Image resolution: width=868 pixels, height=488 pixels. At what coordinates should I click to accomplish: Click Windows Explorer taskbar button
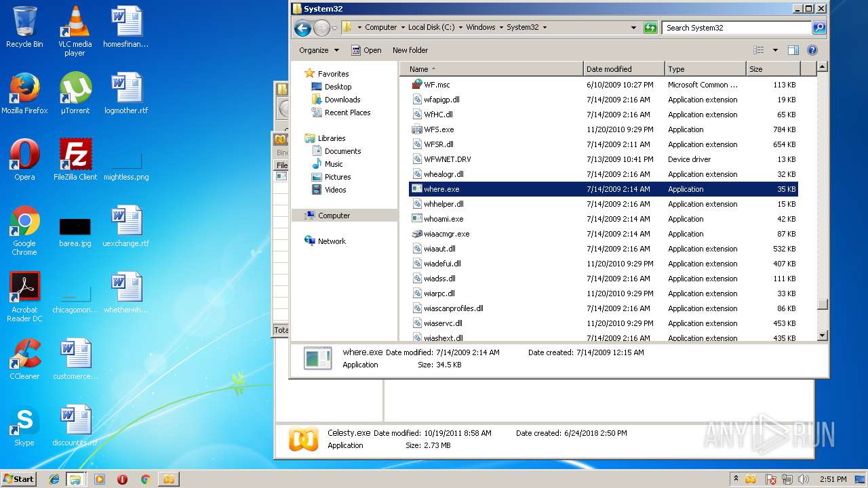pyautogui.click(x=75, y=479)
